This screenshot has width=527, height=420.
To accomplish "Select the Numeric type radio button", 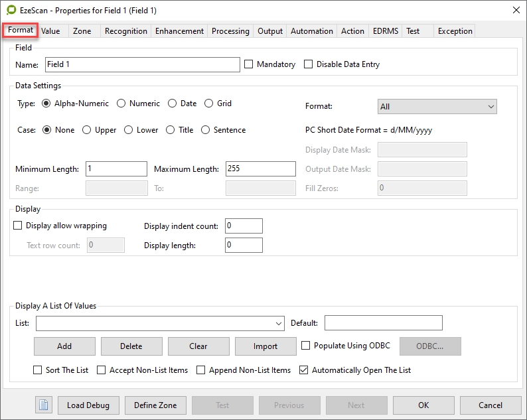I will tap(121, 104).
